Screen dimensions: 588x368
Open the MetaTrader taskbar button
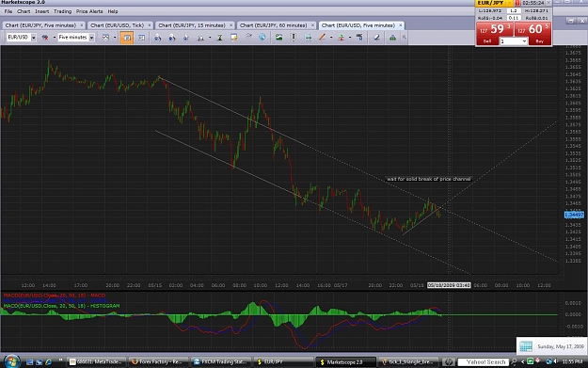pos(96,362)
